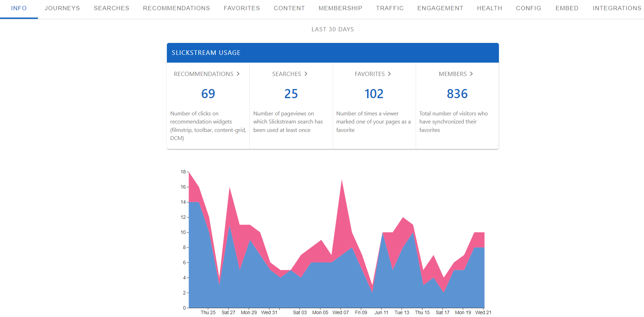Image resolution: width=644 pixels, height=317 pixels.
Task: Expand the RECOMMENDATIONS chevron in the usage card
Action: point(239,74)
